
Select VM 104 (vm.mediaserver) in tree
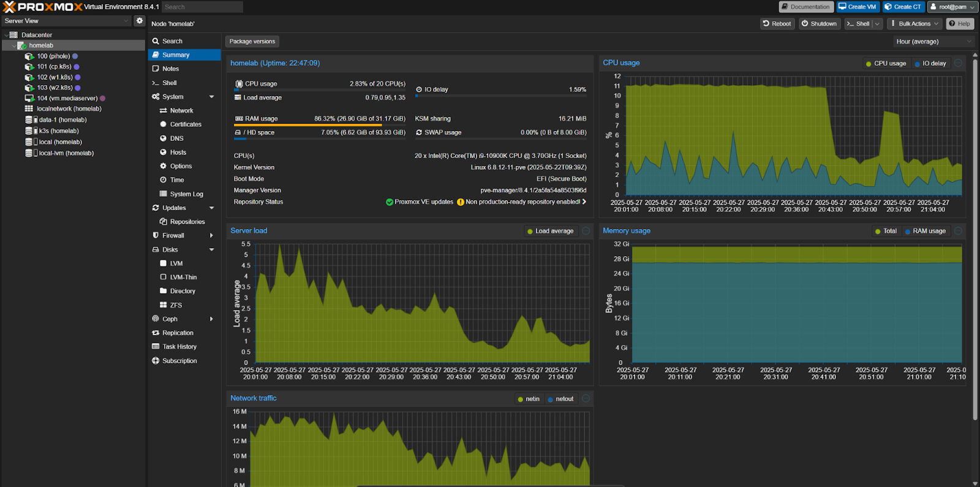[67, 98]
